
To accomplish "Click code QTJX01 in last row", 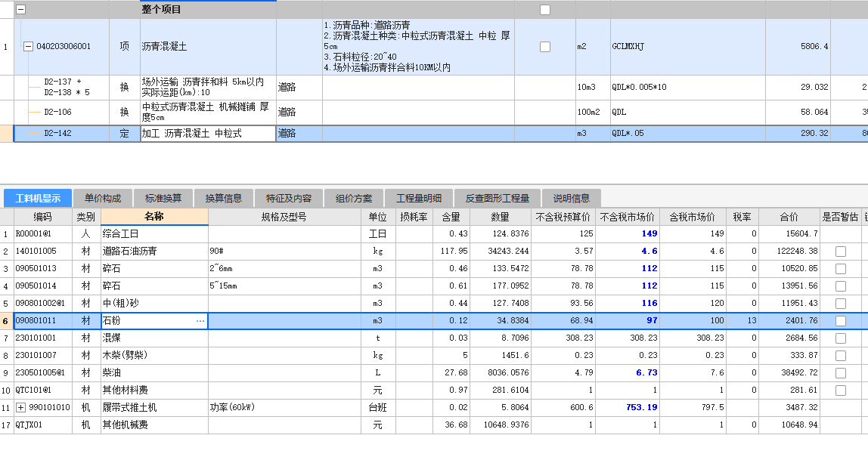I will coord(42,425).
